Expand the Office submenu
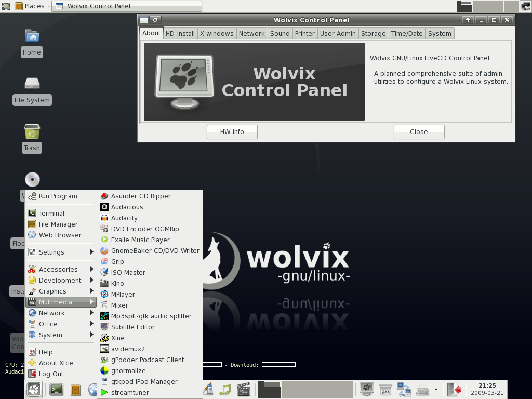 click(61, 324)
